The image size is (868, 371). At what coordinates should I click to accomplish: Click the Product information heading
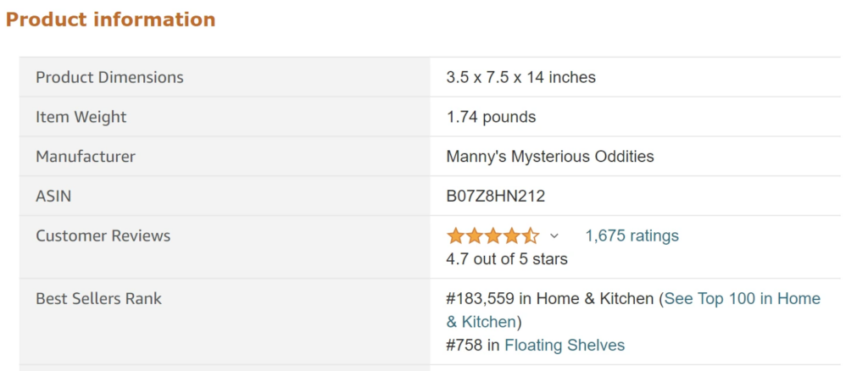(x=110, y=19)
